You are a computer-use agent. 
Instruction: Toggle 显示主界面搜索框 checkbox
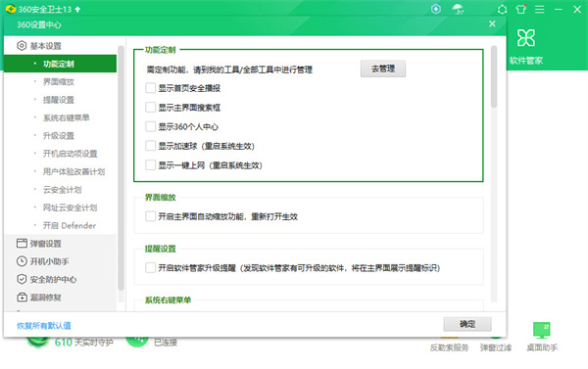click(x=150, y=107)
